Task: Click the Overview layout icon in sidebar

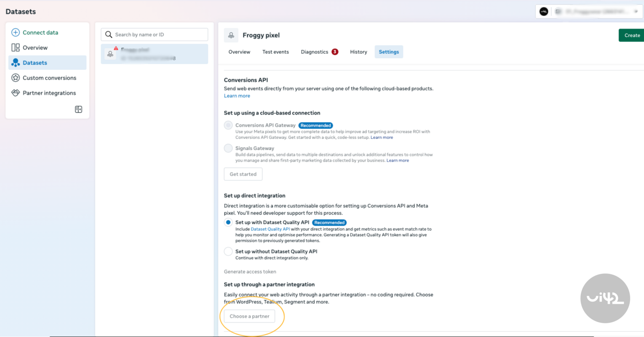Action: (x=15, y=48)
